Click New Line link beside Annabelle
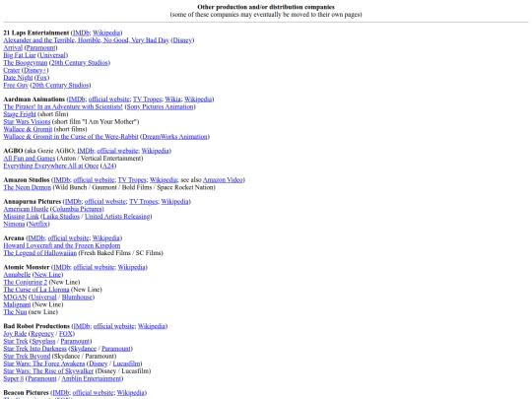 click(x=47, y=275)
